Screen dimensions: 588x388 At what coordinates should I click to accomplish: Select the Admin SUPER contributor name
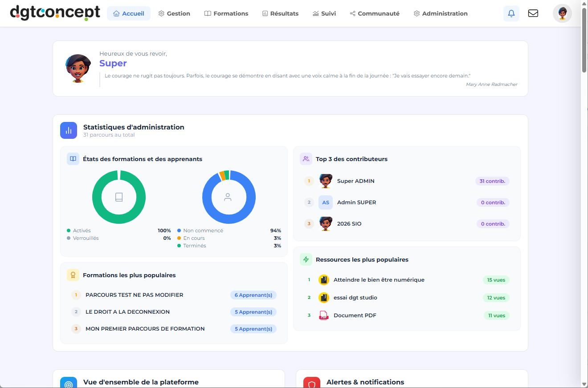tap(357, 202)
